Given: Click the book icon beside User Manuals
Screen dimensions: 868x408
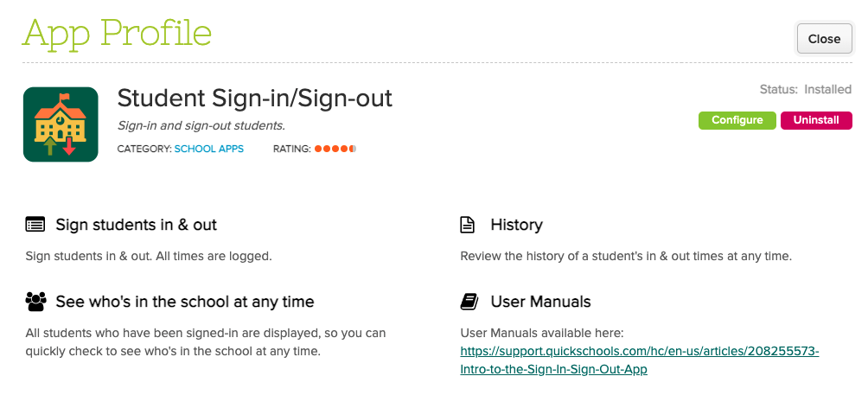Looking at the screenshot, I should click(x=468, y=302).
